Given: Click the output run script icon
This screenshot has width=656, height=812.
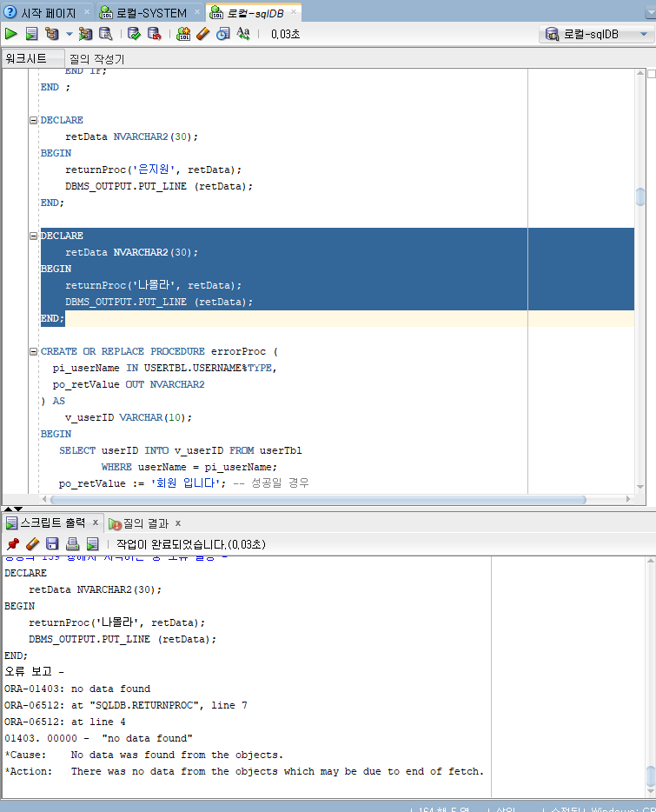Looking at the screenshot, I should click(92, 543).
